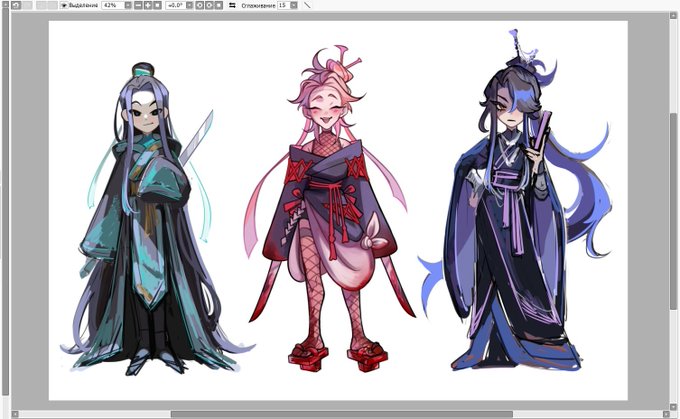Screen dimensions: 680x419
Task: Click the scroll left arrow at bottom
Action: coord(15,414)
